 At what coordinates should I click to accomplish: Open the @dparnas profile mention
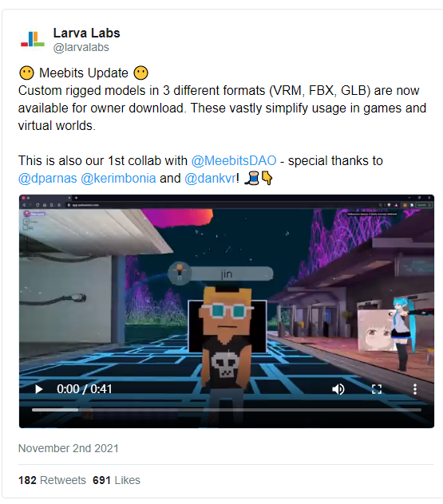(x=48, y=178)
